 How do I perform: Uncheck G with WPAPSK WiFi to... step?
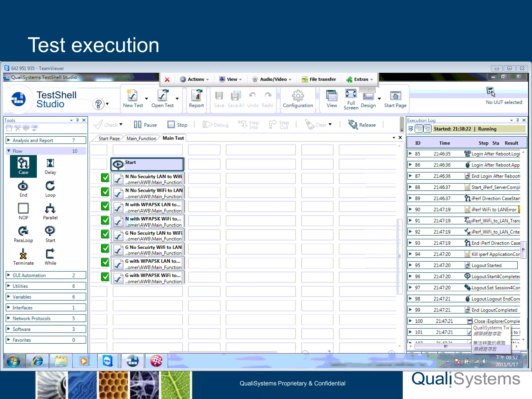coord(105,277)
